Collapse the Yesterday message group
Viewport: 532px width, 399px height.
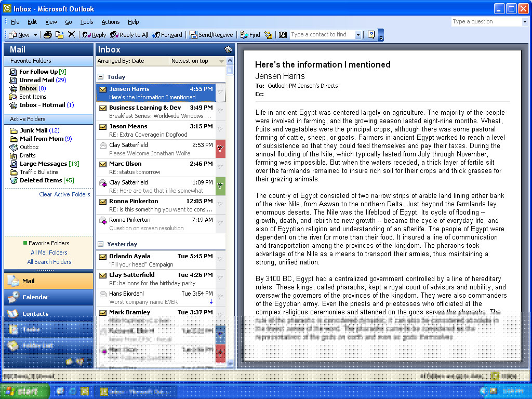tap(100, 244)
